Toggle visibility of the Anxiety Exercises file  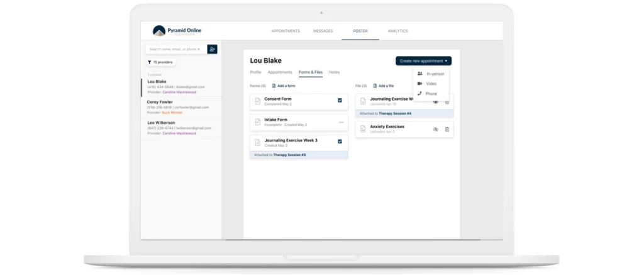(435, 129)
